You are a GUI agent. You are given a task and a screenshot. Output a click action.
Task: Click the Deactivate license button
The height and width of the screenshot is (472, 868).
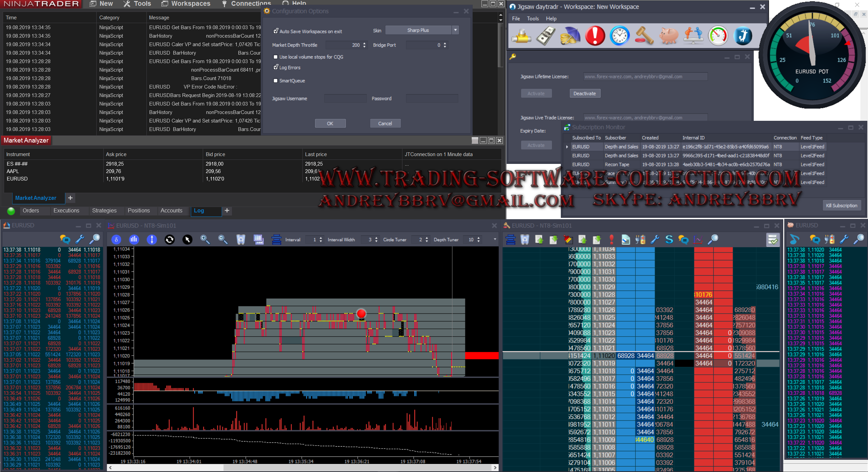click(x=585, y=94)
